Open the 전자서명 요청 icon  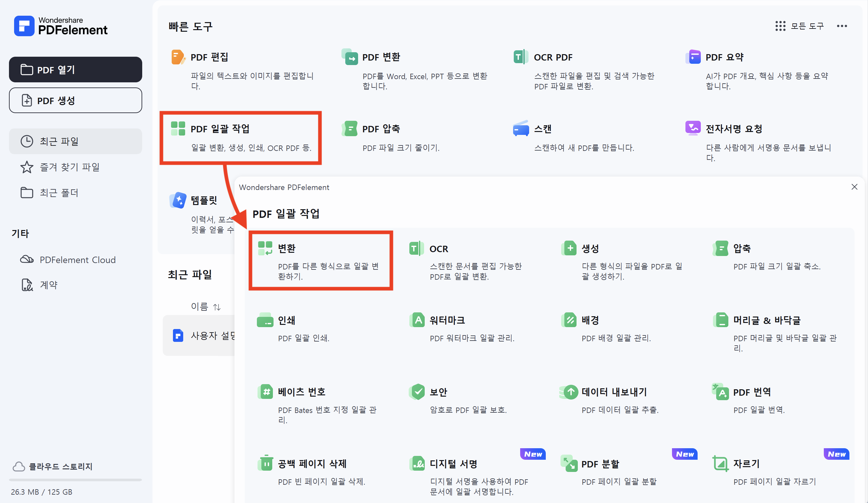pos(693,128)
